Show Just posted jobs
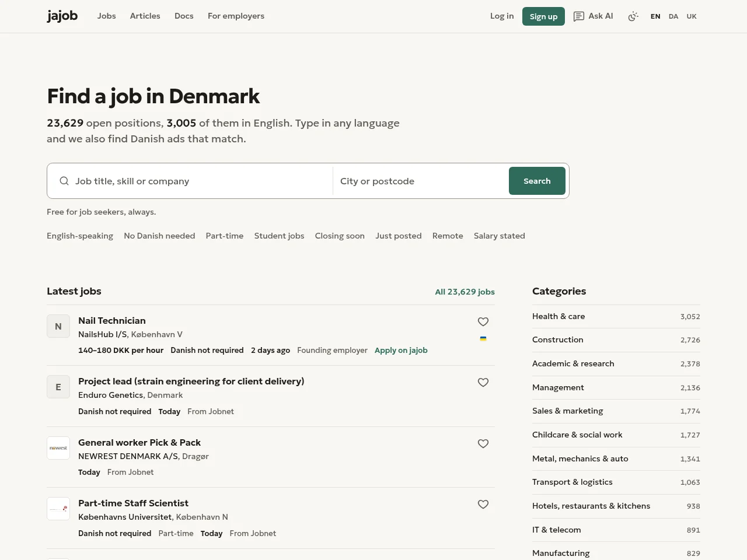The height and width of the screenshot is (560, 747). tap(399, 236)
